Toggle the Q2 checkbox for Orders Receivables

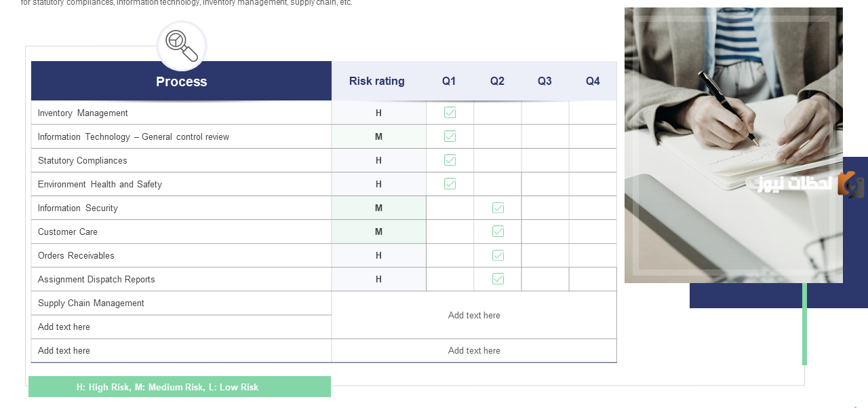(498, 255)
